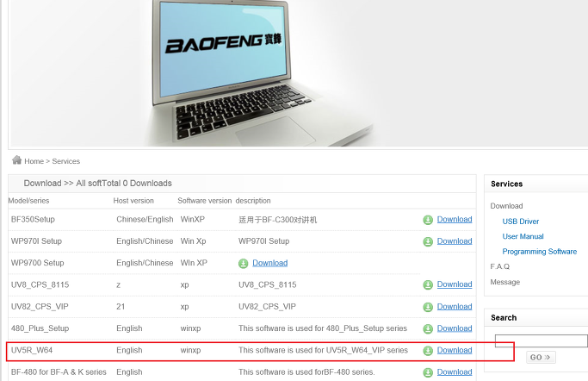The width and height of the screenshot is (588, 381).
Task: Open Download link for WP9700 Setup
Action: [270, 263]
